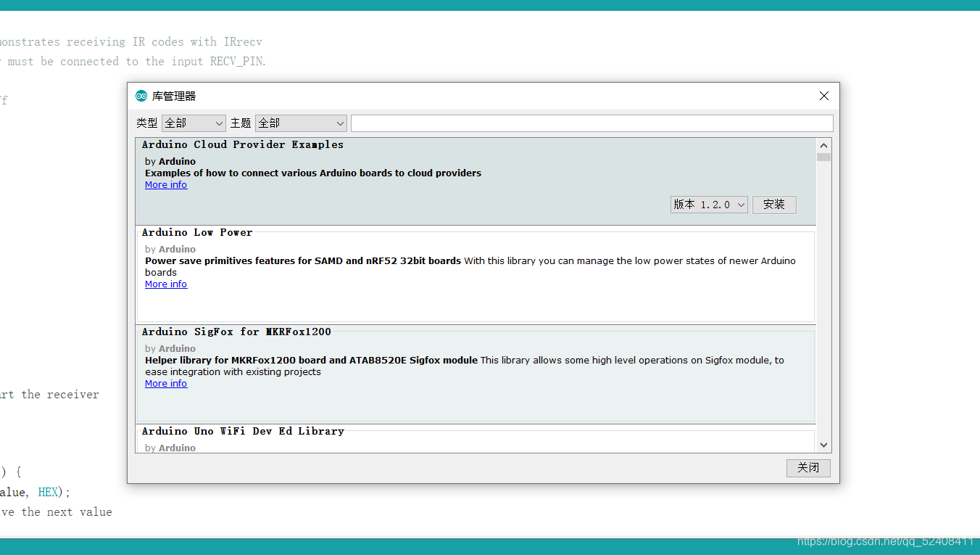
Task: Open More info for Arduino Low Power
Action: (165, 284)
